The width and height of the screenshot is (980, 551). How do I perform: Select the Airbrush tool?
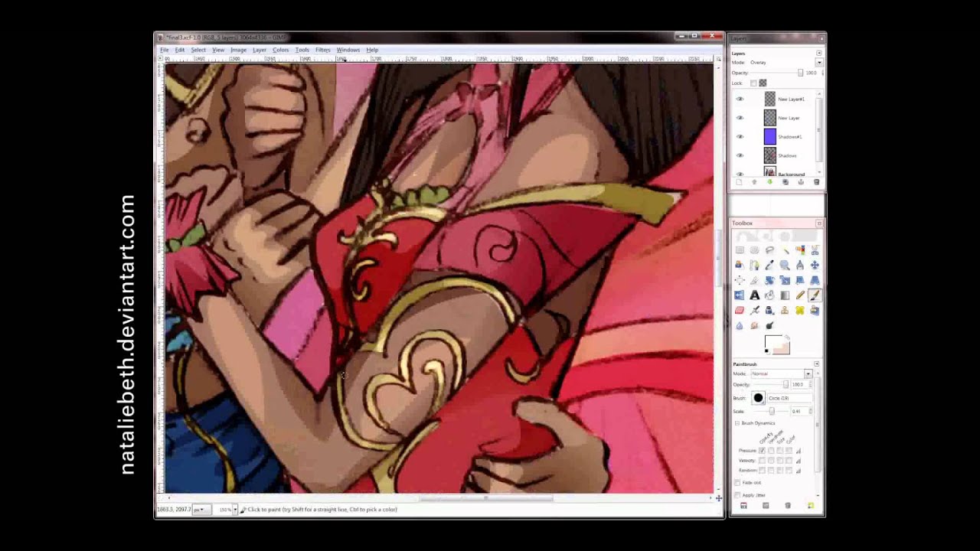pos(754,310)
